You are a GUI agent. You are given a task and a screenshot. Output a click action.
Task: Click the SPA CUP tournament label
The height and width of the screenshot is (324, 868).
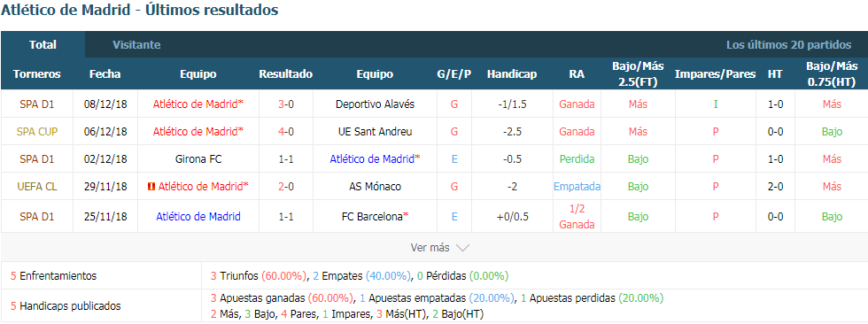pyautogui.click(x=36, y=132)
